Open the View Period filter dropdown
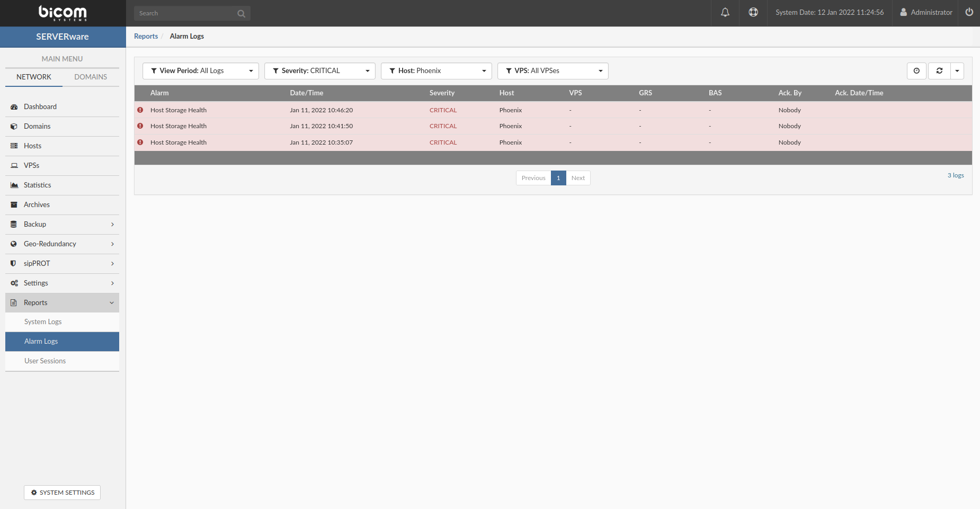 click(200, 71)
